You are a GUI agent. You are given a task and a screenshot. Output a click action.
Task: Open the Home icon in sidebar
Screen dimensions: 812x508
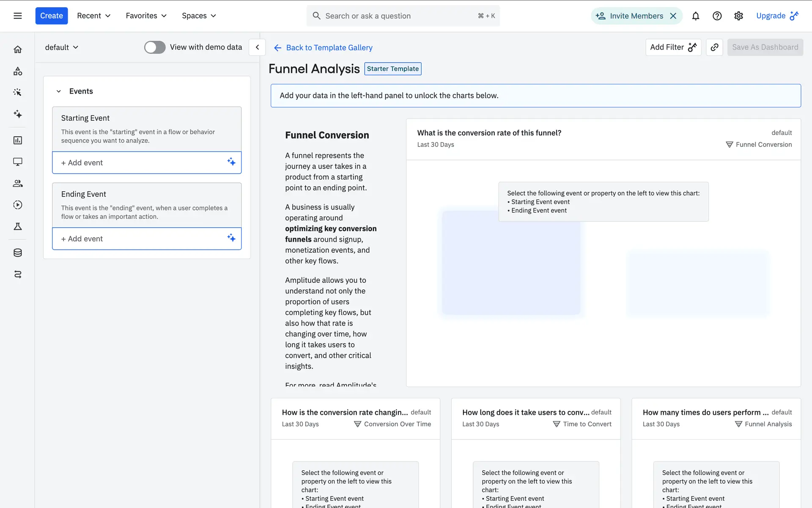18,50
